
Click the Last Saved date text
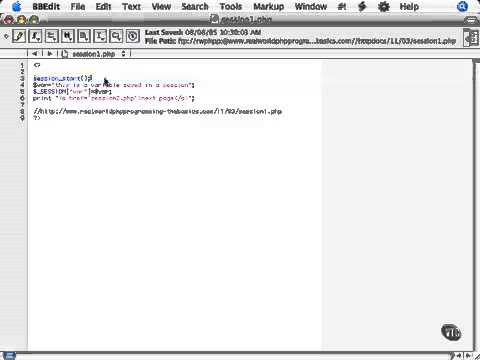tap(203, 32)
